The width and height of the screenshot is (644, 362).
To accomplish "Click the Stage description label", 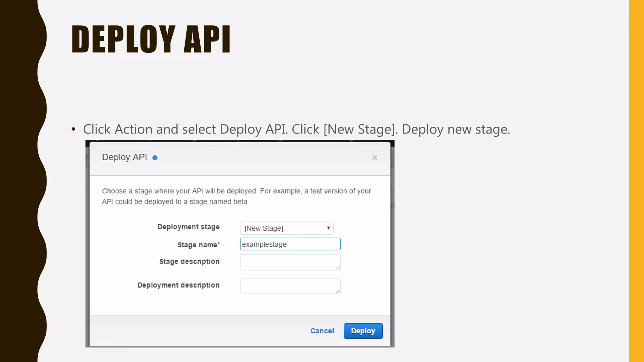I will tap(189, 261).
